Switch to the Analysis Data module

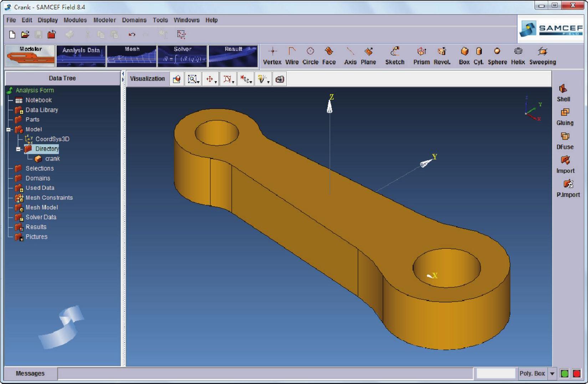[81, 56]
